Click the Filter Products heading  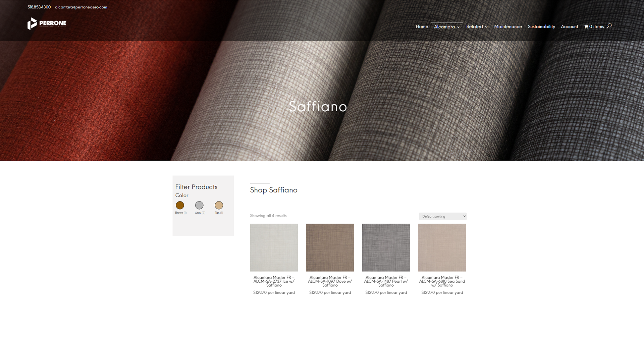[196, 187]
